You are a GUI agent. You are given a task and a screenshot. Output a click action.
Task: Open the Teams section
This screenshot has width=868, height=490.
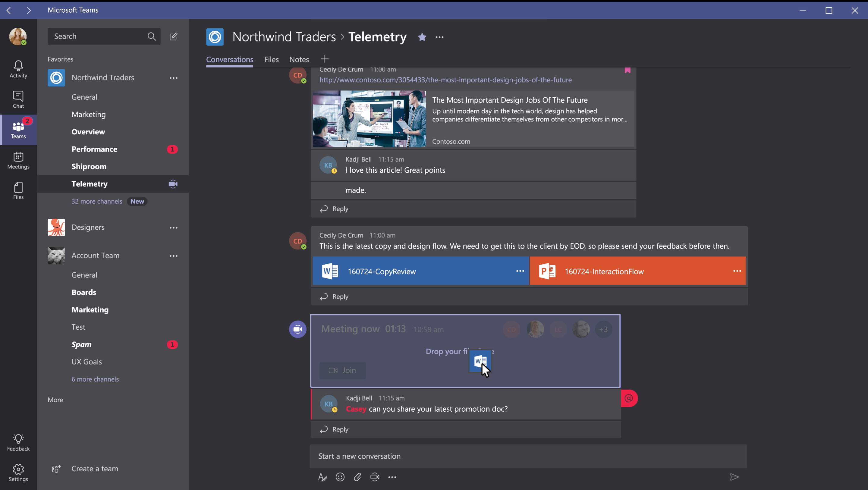coord(18,130)
